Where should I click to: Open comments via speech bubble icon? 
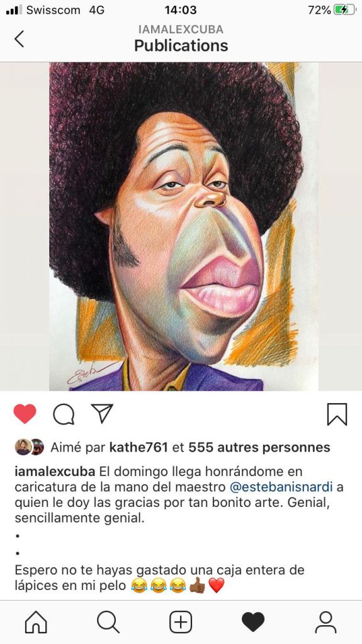[x=64, y=414]
